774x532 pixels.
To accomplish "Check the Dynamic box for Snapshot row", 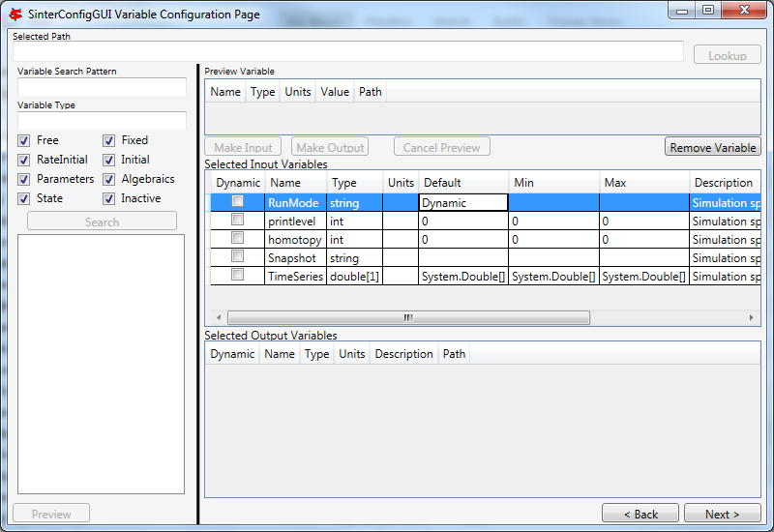I will click(x=237, y=255).
